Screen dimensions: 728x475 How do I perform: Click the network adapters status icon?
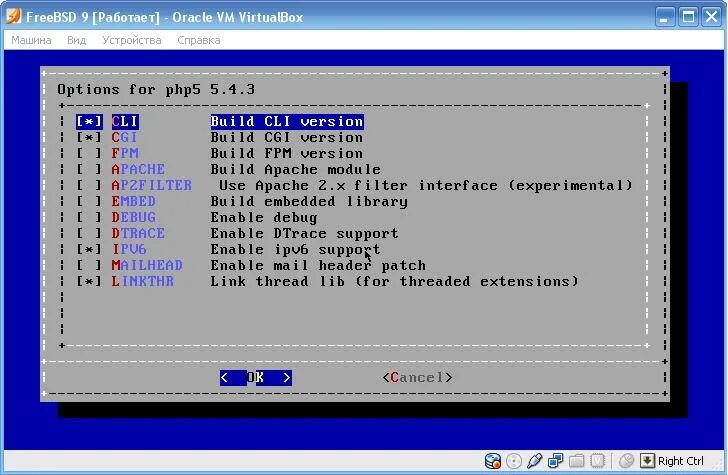pos(555,461)
